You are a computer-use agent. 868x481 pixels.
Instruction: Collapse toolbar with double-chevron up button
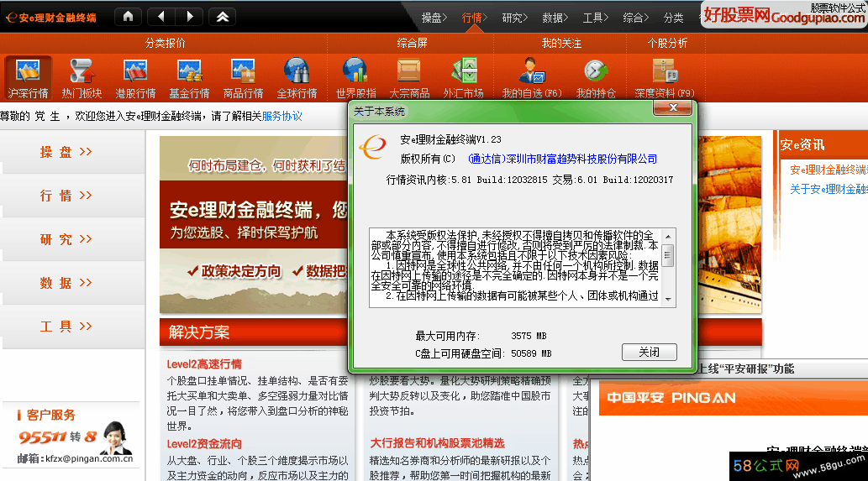click(223, 17)
